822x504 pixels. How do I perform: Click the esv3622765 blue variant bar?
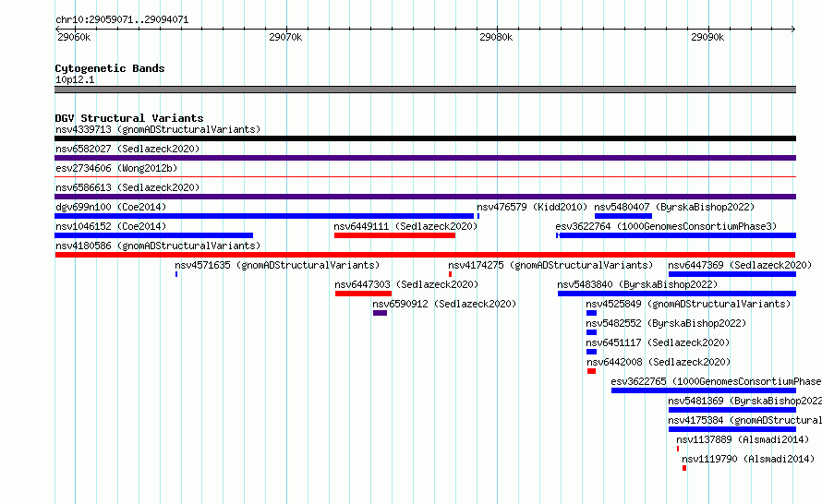704,390
